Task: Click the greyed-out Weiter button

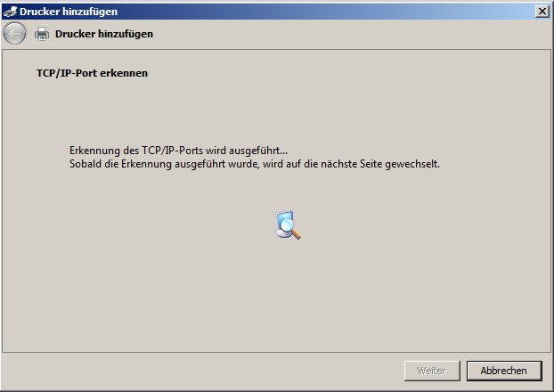Action: [x=432, y=371]
